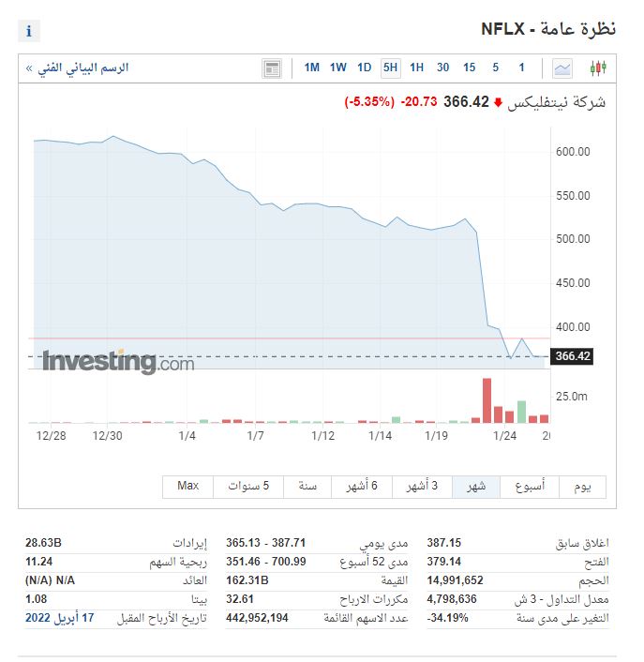
Task: Switch chart to candlestick view icon
Action: pyautogui.click(x=597, y=68)
